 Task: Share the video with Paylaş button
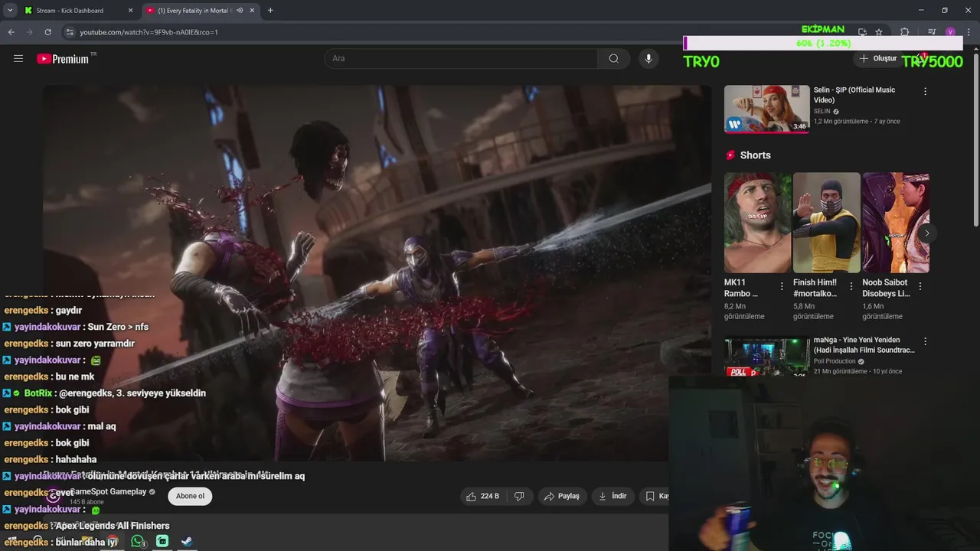[562, 496]
